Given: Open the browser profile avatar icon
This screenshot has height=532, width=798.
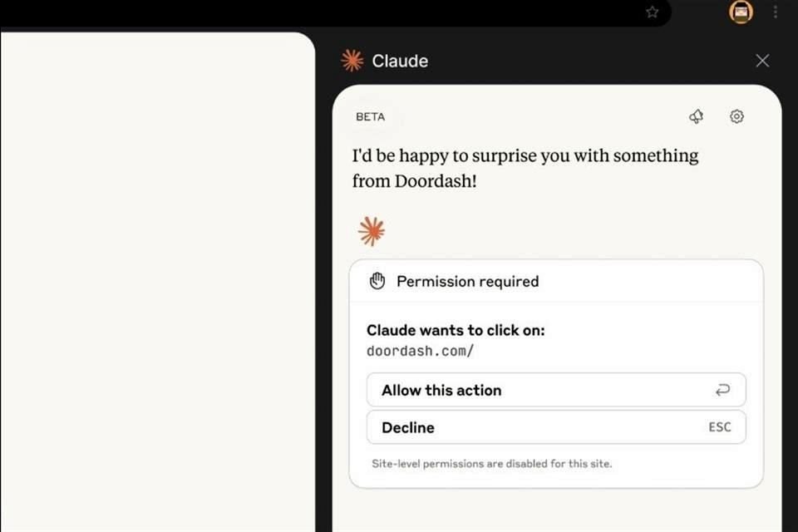Looking at the screenshot, I should pyautogui.click(x=741, y=12).
